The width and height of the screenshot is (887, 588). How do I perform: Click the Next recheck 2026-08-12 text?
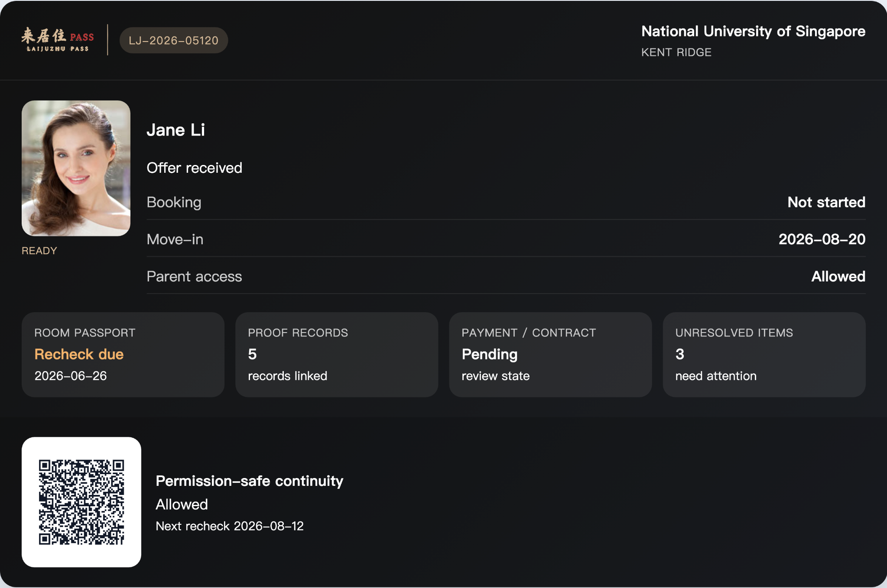230,526
